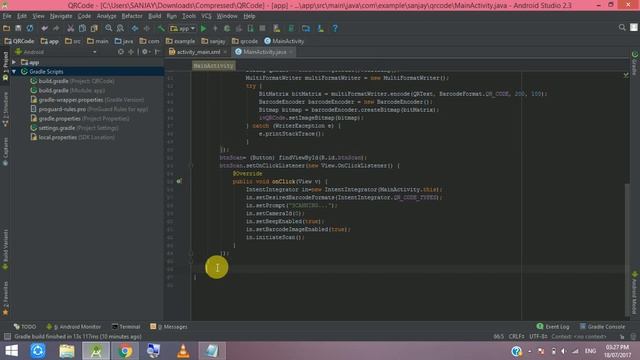Open the Event Log panel

(x=553, y=327)
